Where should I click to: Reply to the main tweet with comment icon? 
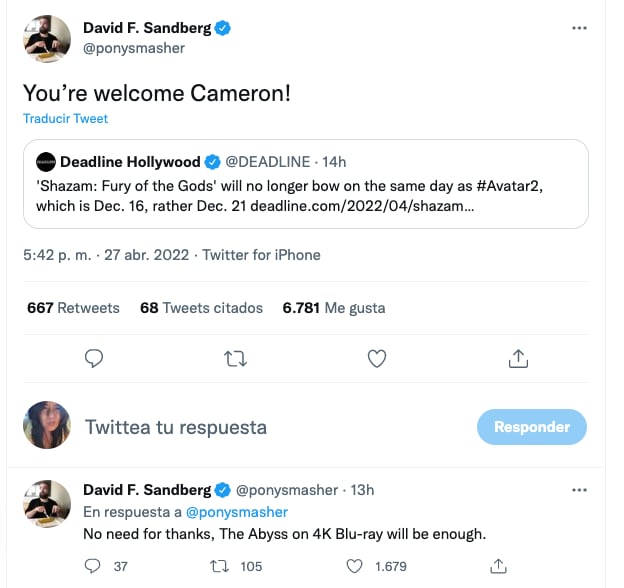[95, 358]
